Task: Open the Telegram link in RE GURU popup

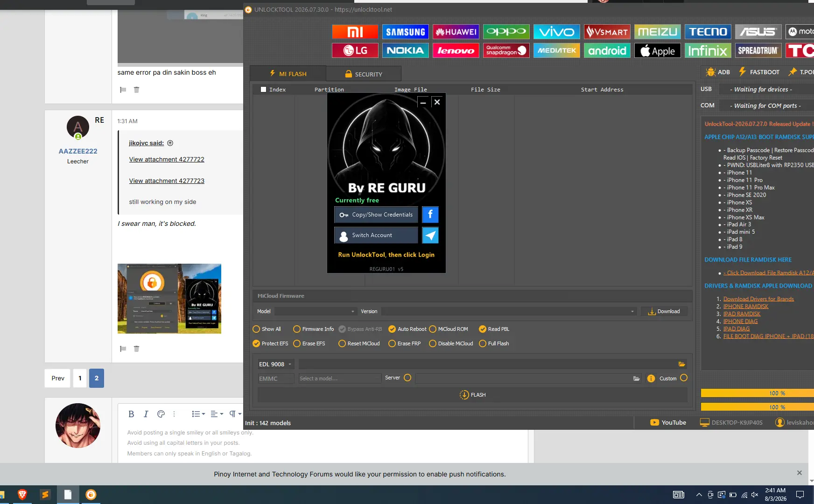Action: 430,235
